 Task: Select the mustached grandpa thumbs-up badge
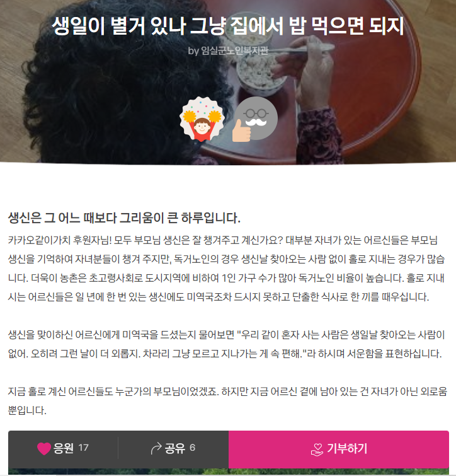point(254,119)
